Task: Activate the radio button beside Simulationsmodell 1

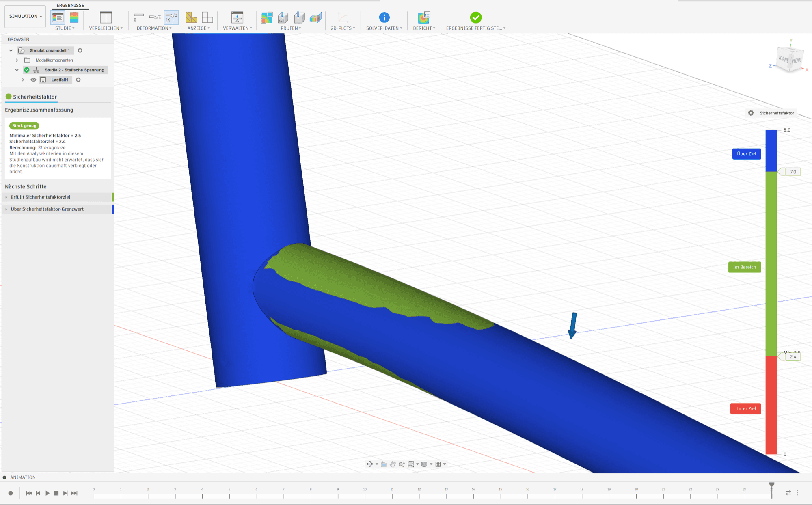Action: tap(80, 51)
